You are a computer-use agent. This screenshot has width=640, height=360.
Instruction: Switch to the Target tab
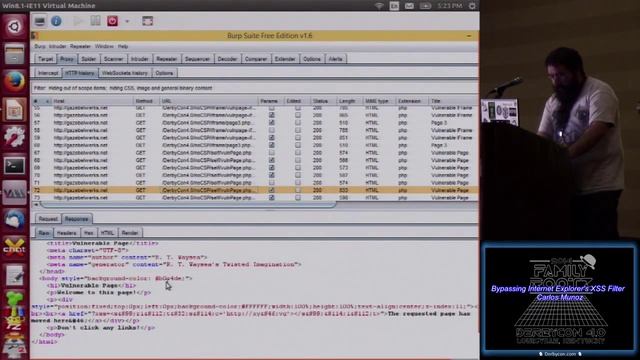[x=46, y=59]
